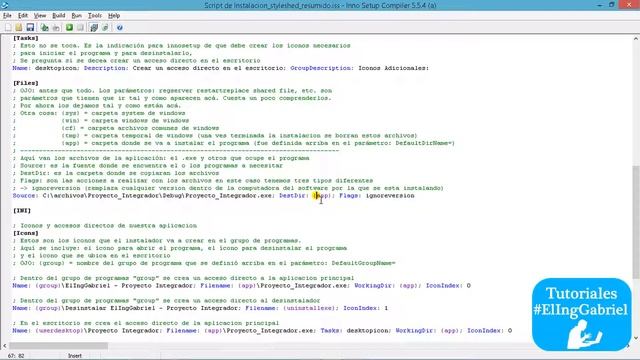This screenshot has width=640, height=360.
Task: Click the Pause toolbar icon
Action: (x=80, y=27)
